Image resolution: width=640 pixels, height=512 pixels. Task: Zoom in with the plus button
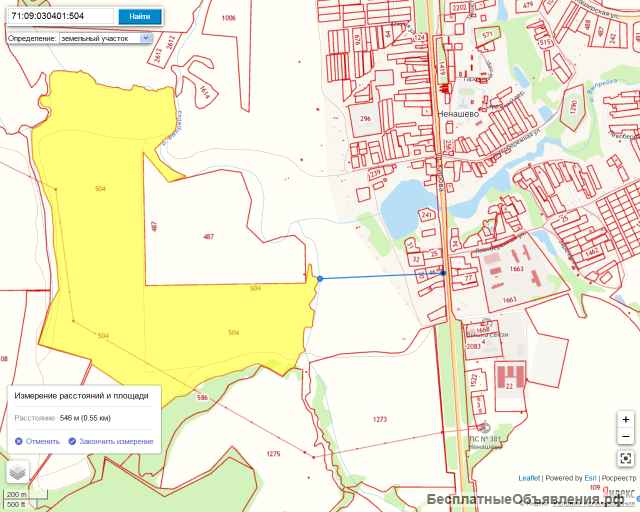tap(625, 420)
